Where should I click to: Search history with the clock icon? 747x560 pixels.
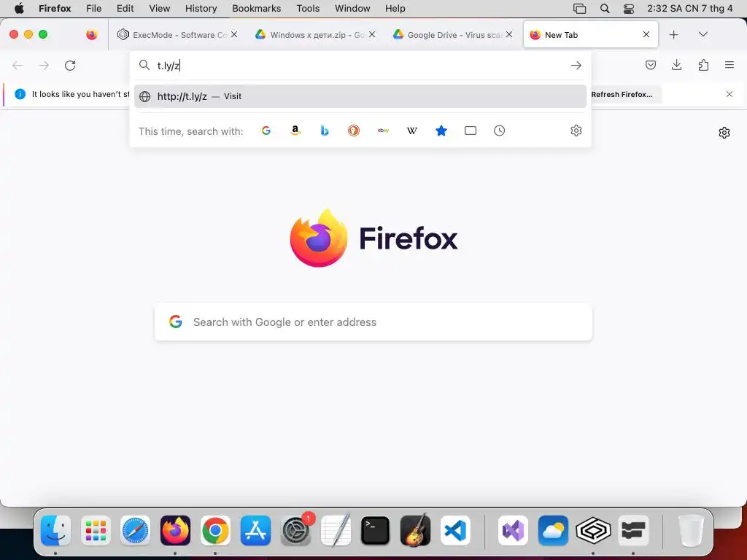tap(499, 131)
